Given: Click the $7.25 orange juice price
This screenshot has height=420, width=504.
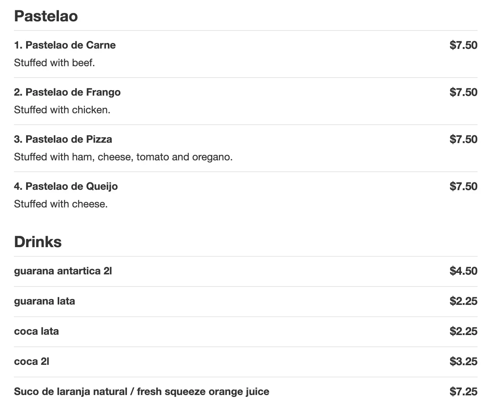Looking at the screenshot, I should tap(463, 392).
